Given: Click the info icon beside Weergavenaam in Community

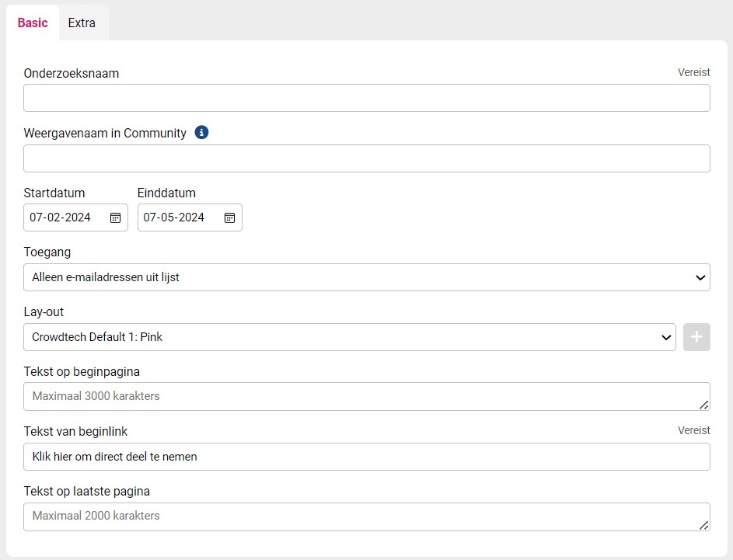Looking at the screenshot, I should click(x=201, y=133).
